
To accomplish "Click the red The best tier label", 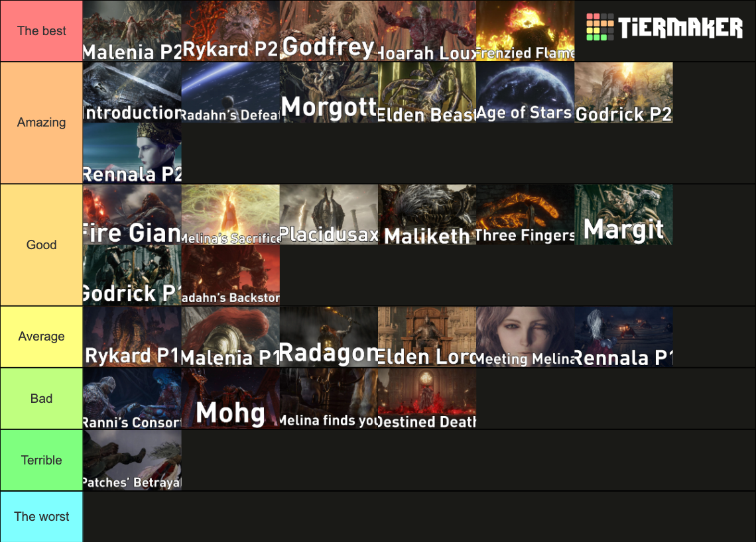I will click(42, 31).
